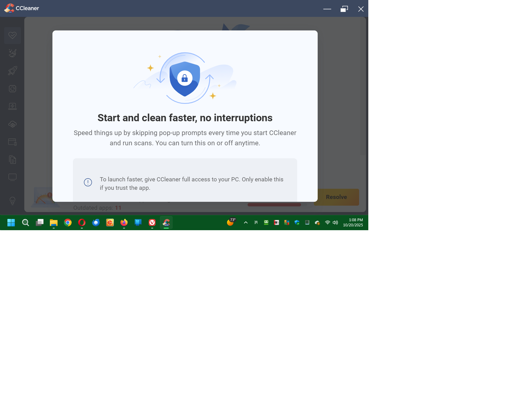532x399 pixels.
Task: Open Health Check via heart sidebar icon
Action: point(12,35)
